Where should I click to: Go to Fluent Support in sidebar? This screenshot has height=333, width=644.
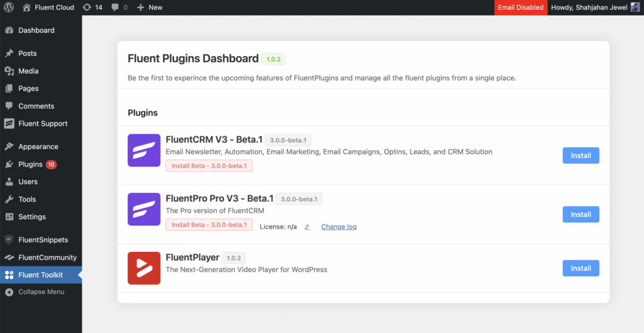[x=43, y=124]
